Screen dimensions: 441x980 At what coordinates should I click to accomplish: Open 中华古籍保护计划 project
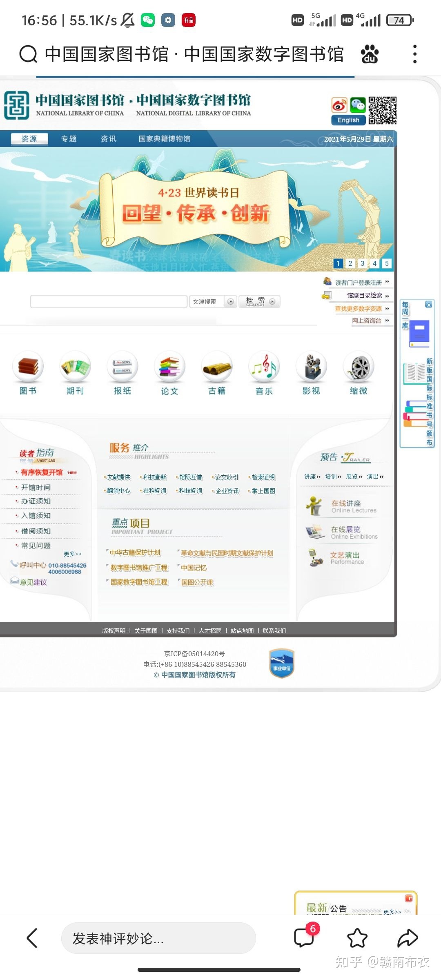pyautogui.click(x=135, y=553)
